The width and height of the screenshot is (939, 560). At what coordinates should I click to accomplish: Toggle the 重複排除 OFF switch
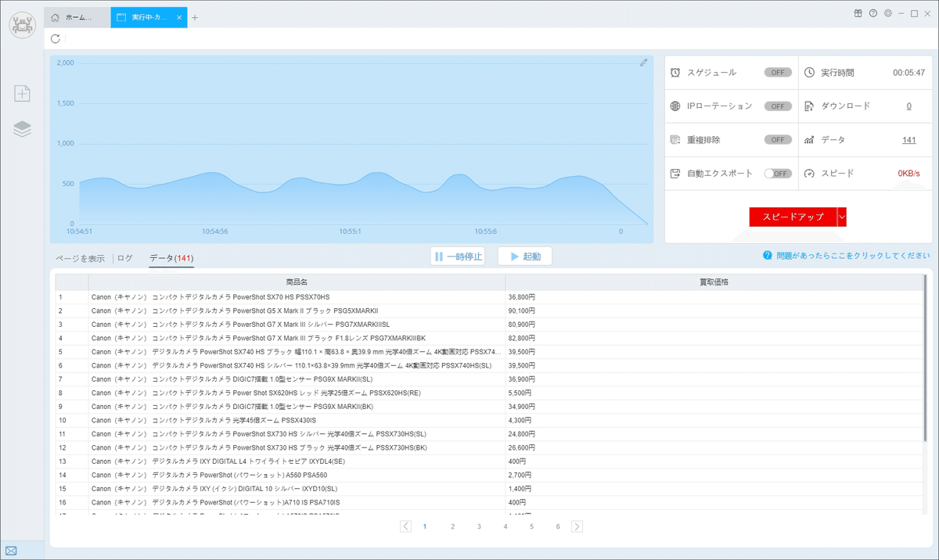(x=778, y=139)
